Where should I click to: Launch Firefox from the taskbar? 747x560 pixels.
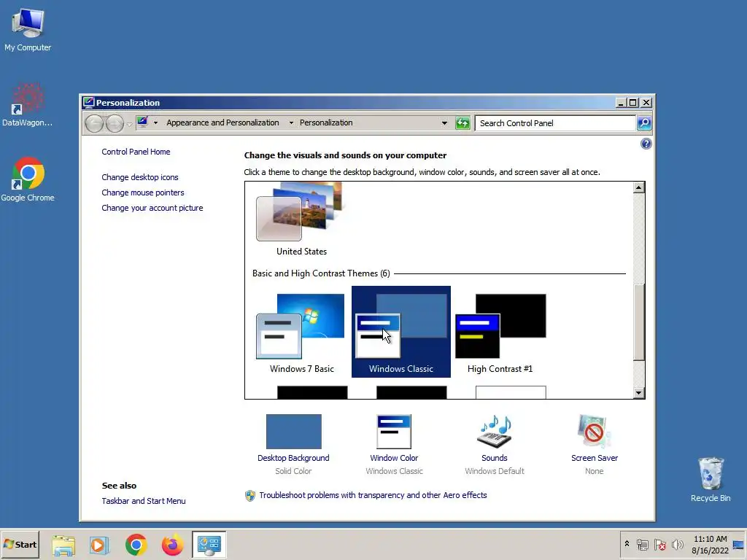pos(172,545)
